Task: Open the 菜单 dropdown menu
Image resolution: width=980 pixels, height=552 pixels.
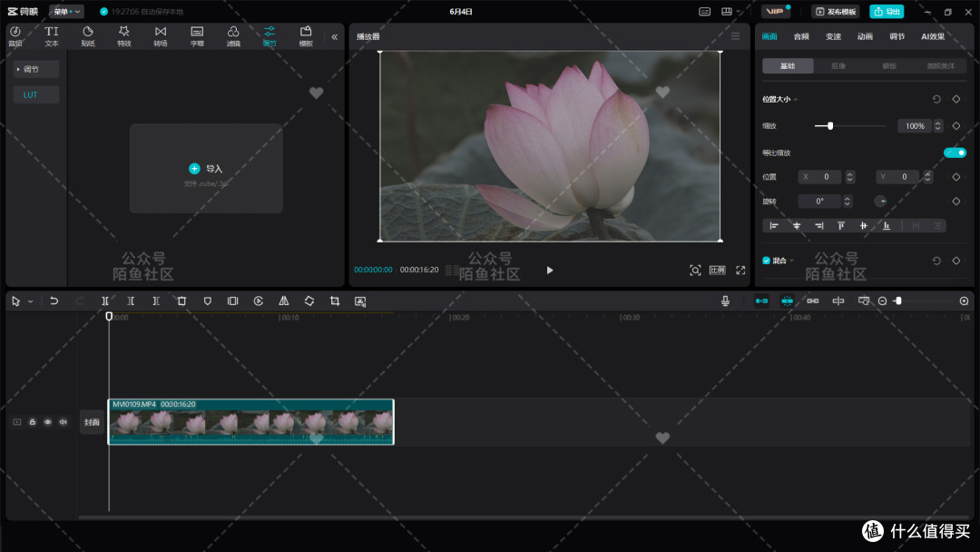Action: tap(66, 11)
